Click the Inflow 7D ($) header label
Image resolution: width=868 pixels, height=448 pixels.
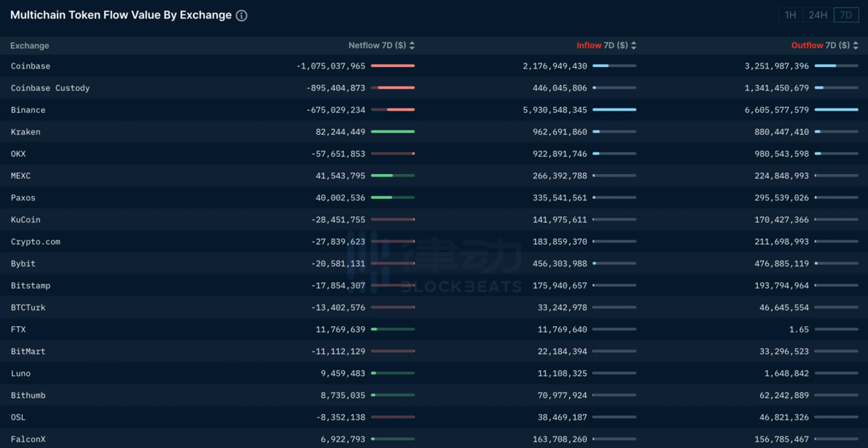(602, 46)
